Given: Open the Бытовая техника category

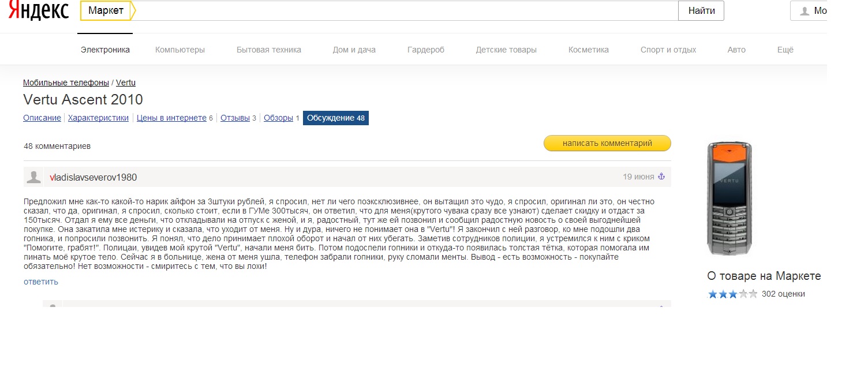Looking at the screenshot, I should pos(269,50).
